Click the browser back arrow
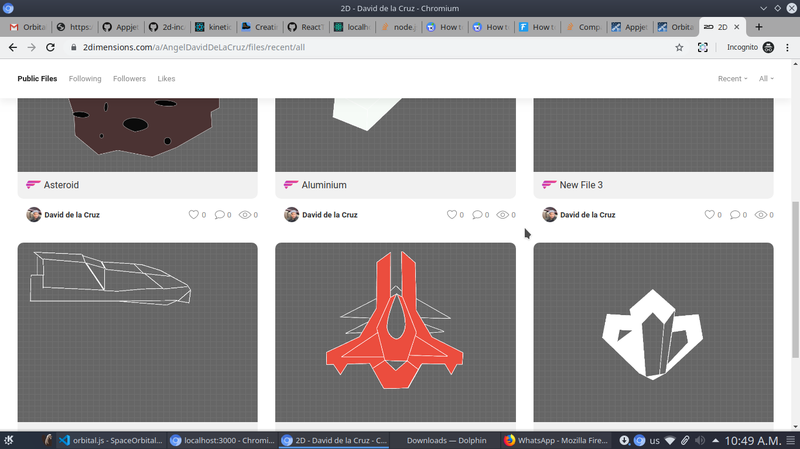Viewport: 800px width, 449px height. (x=13, y=47)
